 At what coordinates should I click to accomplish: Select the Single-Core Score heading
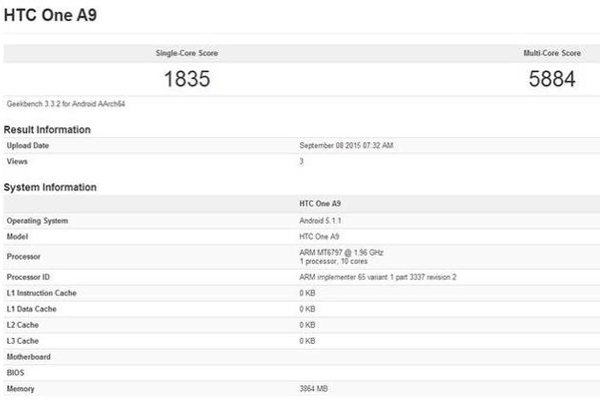point(186,52)
